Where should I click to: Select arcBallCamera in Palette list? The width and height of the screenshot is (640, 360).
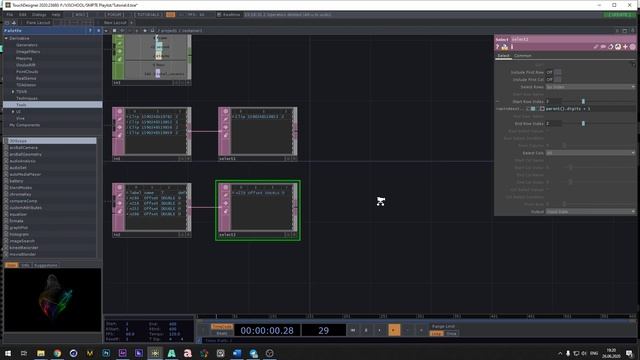[24, 147]
